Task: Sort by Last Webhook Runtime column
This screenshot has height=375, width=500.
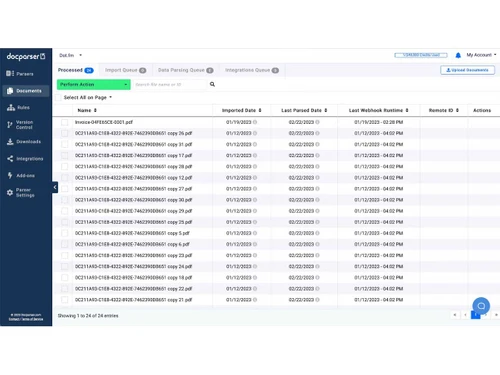Action: coord(378,110)
